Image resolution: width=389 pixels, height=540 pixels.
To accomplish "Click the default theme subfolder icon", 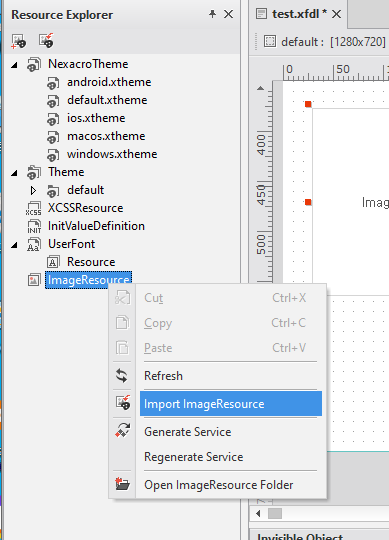I will point(53,190).
